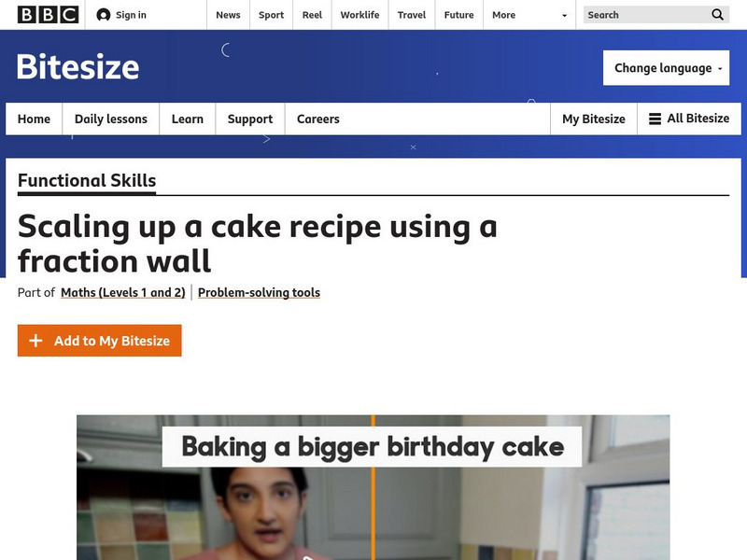Click the Add to My Bitesize button
The width and height of the screenshot is (747, 560).
click(x=99, y=340)
